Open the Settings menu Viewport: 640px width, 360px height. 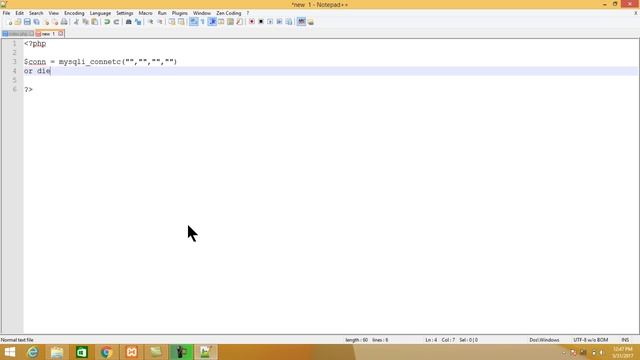click(124, 13)
